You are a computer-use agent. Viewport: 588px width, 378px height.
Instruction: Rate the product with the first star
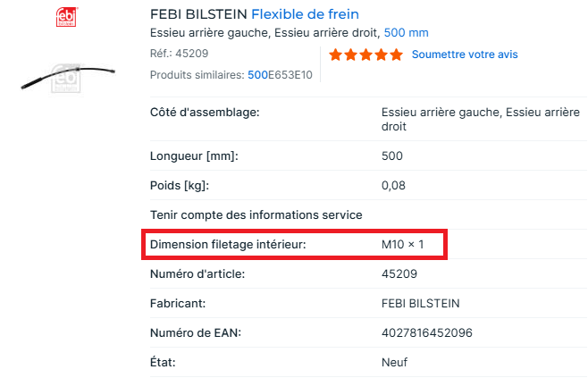tap(336, 55)
